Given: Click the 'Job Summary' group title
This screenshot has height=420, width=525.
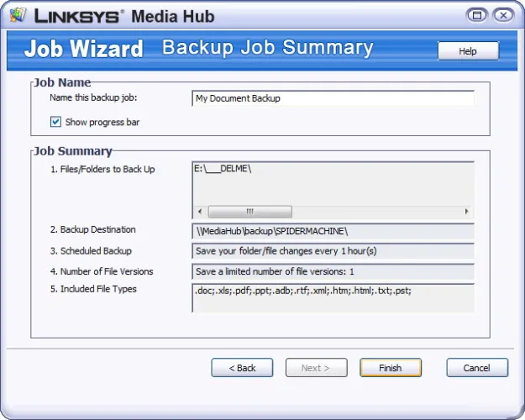Looking at the screenshot, I should [x=73, y=151].
